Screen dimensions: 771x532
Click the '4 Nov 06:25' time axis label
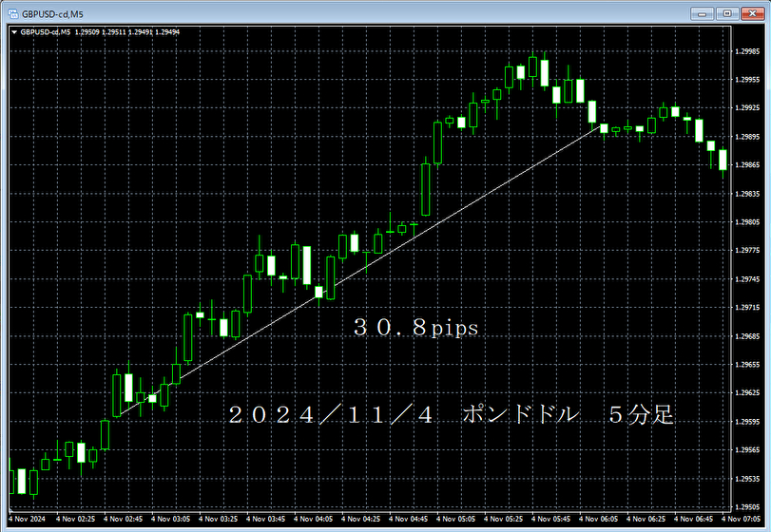(646, 519)
